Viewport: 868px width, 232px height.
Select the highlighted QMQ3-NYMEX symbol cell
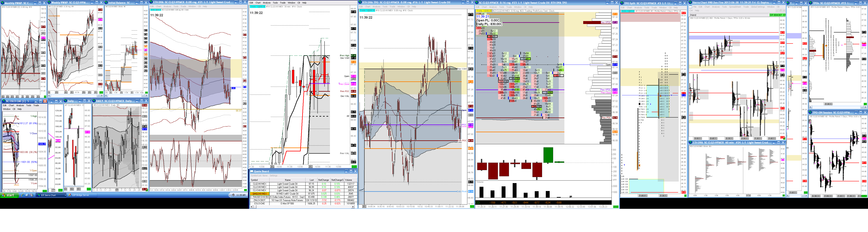[x=259, y=194]
